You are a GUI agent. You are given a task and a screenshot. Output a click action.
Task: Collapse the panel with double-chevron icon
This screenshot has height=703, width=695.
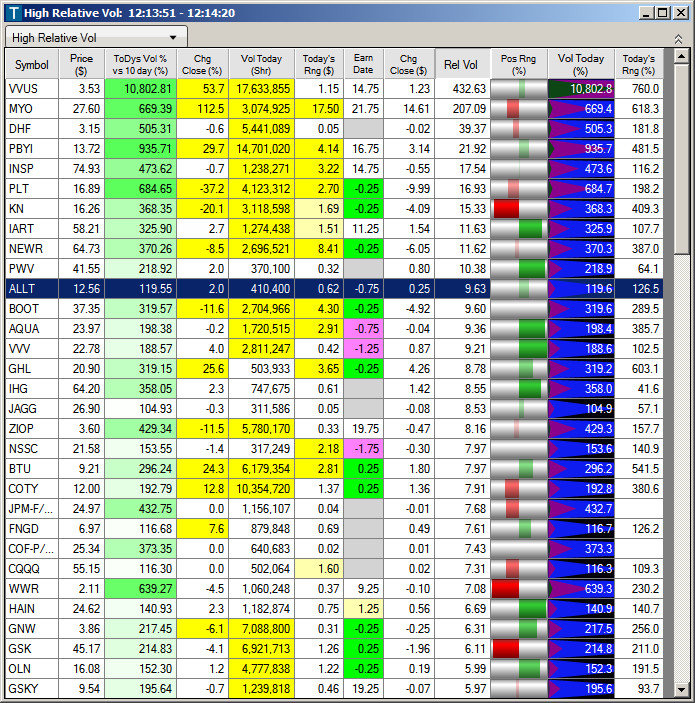pos(678,39)
